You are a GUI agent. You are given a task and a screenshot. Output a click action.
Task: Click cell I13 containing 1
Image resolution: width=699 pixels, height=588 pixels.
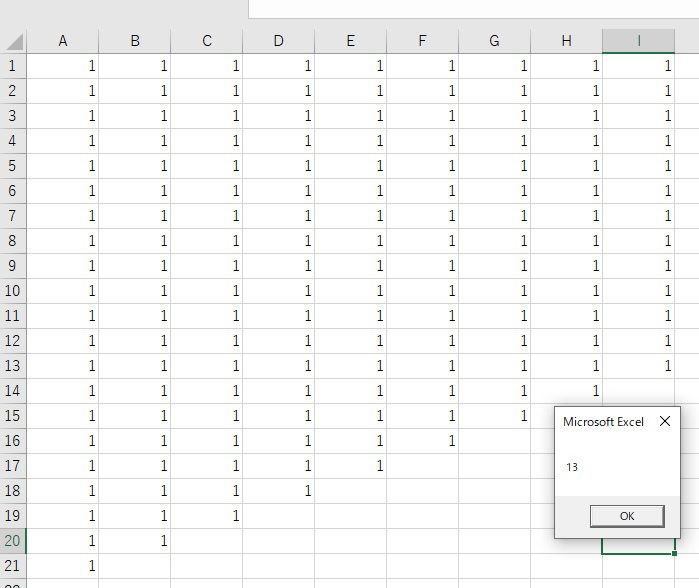click(639, 366)
